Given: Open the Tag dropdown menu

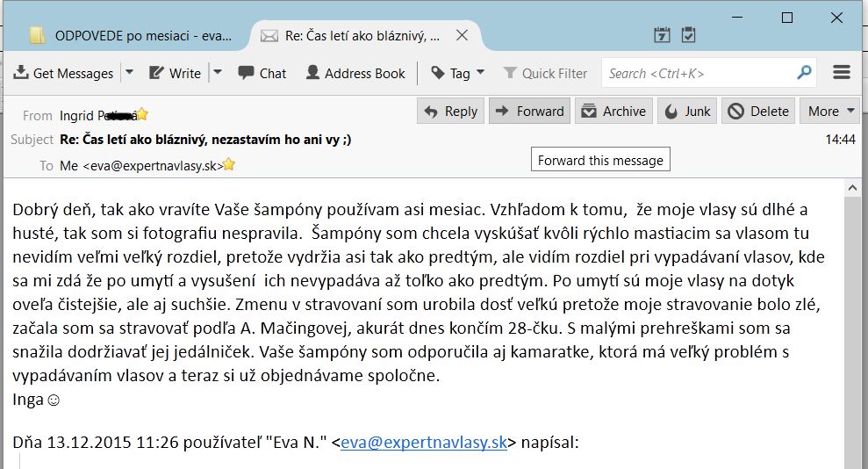Looking at the screenshot, I should pyautogui.click(x=458, y=73).
